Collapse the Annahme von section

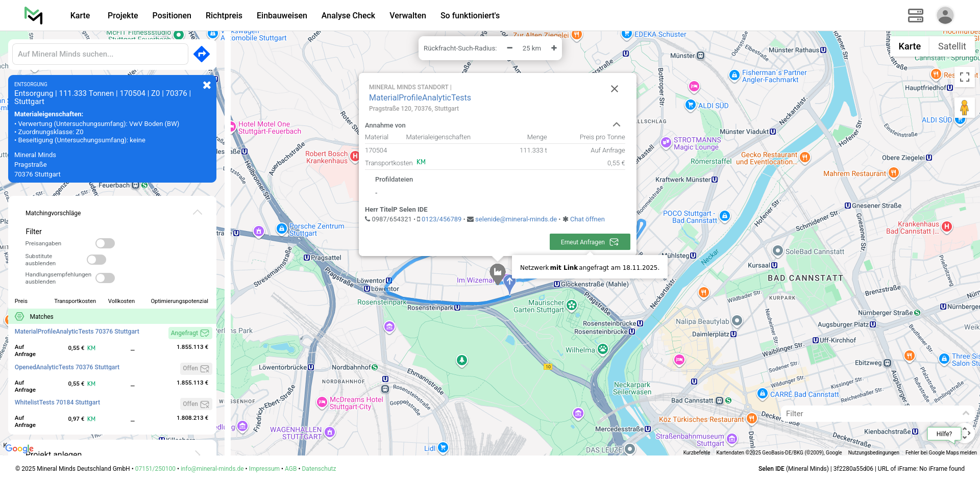pyautogui.click(x=616, y=125)
